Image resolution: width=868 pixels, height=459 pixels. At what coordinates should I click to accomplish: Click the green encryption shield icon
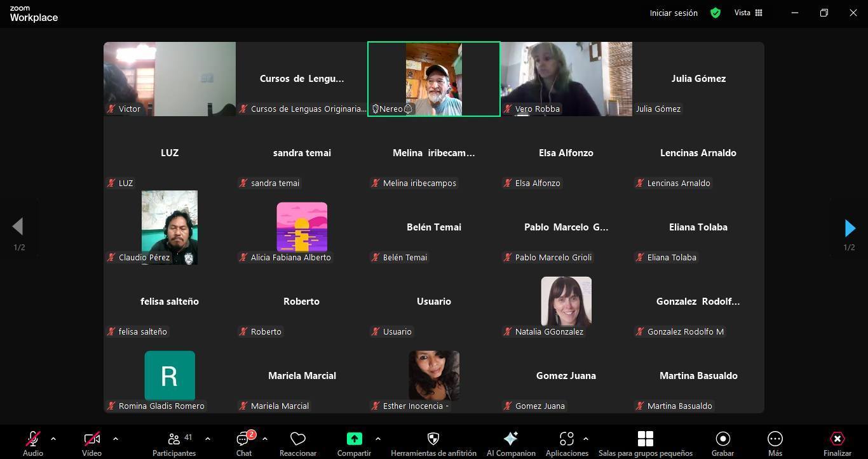tap(715, 13)
